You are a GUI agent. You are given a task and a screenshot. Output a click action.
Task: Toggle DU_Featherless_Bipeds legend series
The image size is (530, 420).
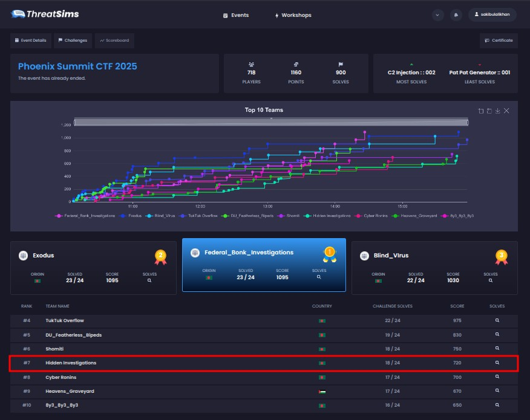tap(247, 216)
